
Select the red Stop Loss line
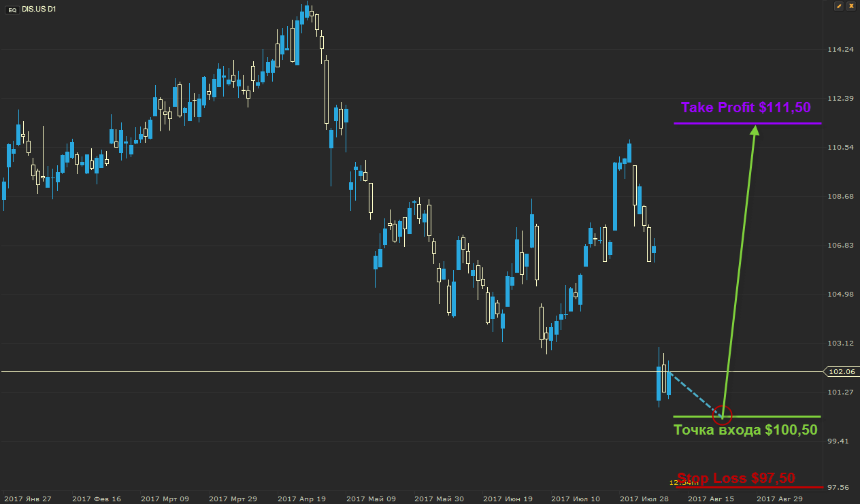pyautogui.click(x=748, y=487)
